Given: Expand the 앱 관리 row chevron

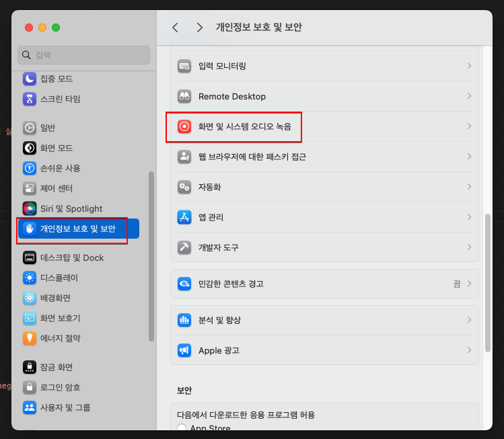Looking at the screenshot, I should tap(469, 216).
